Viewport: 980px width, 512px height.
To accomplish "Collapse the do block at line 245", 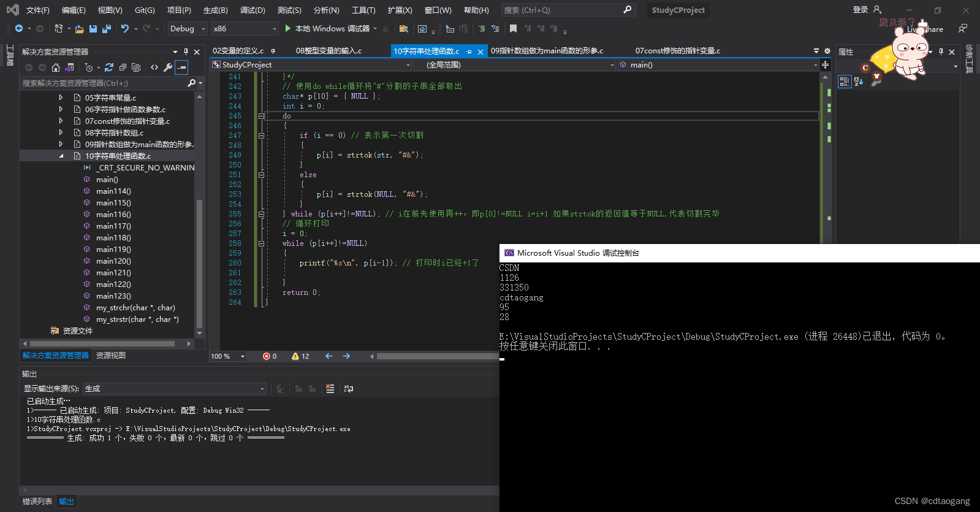I will (x=261, y=116).
